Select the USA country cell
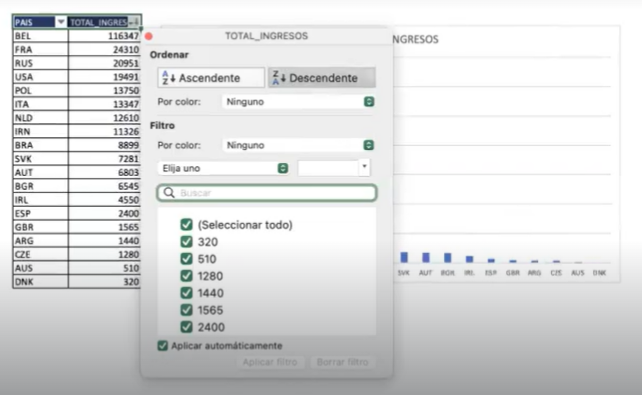 click(40, 77)
